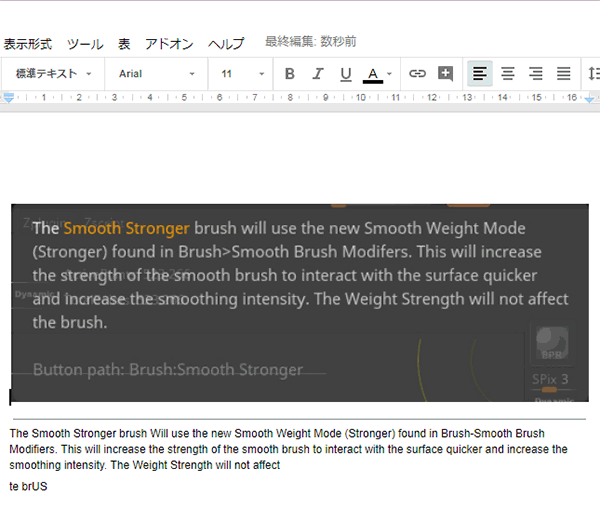Image resolution: width=600 pixels, height=522 pixels.
Task: Click the 最終編集: 数秒前 link
Action: point(310,42)
